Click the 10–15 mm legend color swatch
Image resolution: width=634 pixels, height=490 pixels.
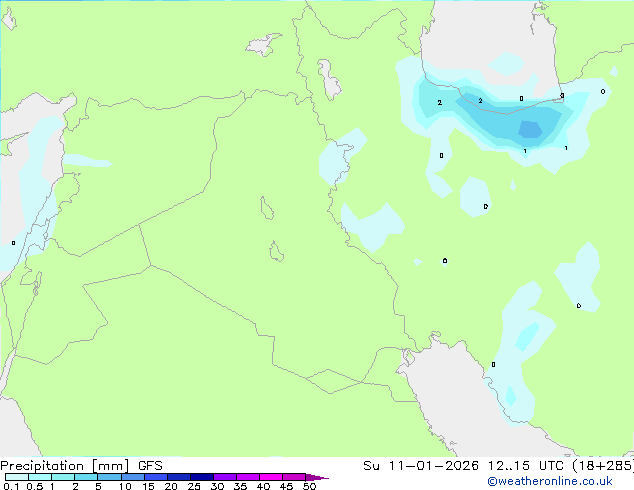click(x=132, y=477)
